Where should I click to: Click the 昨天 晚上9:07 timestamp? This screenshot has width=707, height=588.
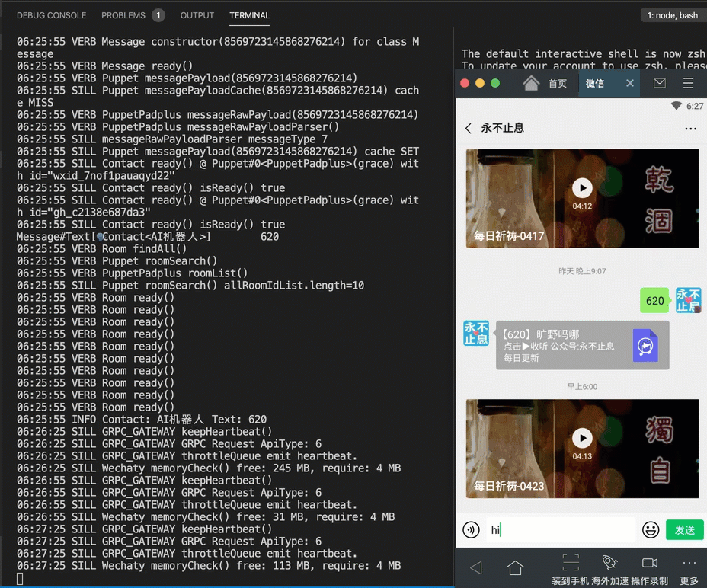point(582,271)
